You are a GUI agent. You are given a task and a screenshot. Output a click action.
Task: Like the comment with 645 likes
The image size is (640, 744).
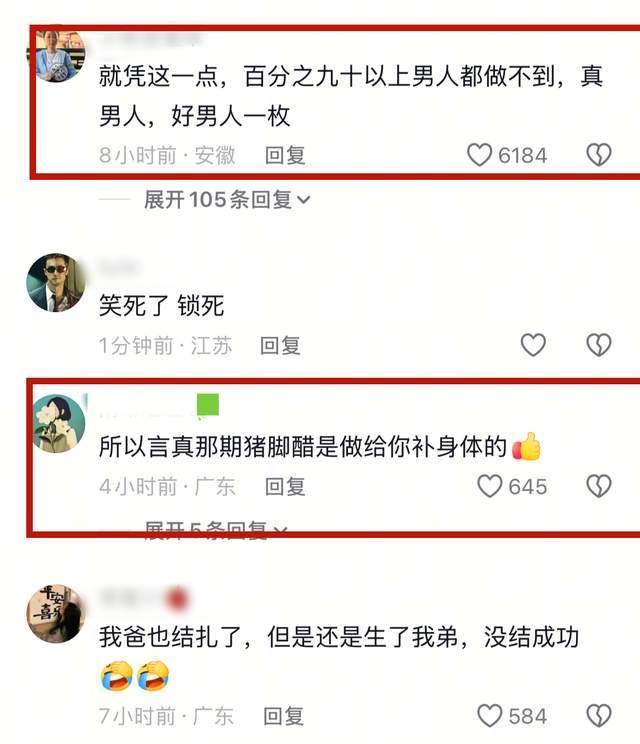point(489,486)
